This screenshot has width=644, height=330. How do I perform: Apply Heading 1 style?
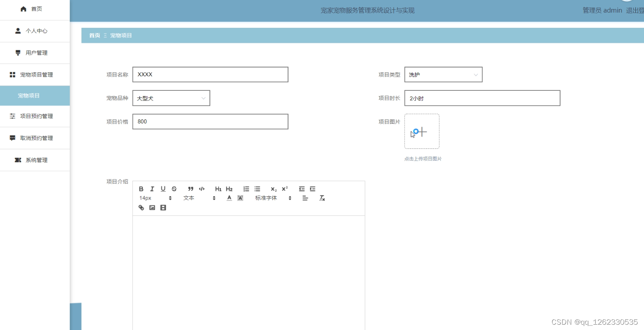click(218, 189)
